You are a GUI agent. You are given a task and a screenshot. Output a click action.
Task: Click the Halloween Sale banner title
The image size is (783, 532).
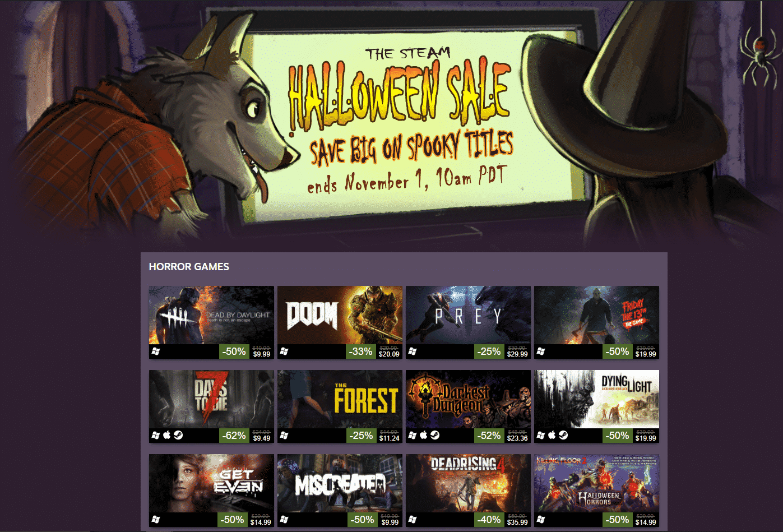(400, 94)
